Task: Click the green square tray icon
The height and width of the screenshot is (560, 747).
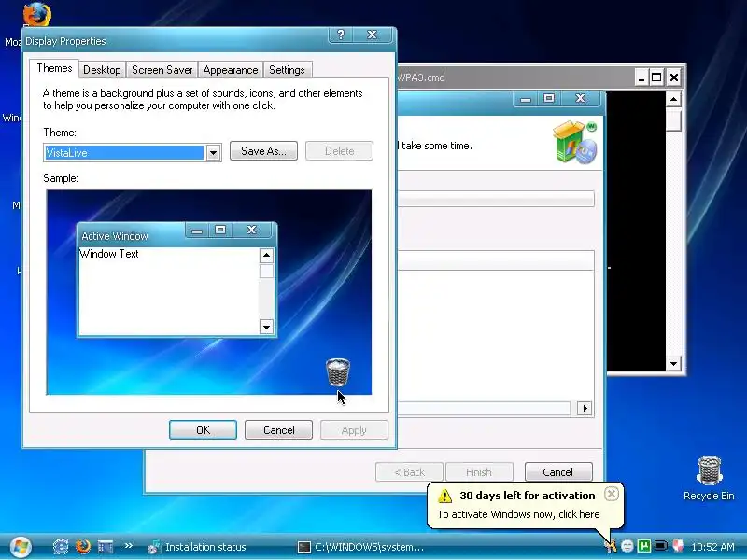Action: tap(644, 546)
